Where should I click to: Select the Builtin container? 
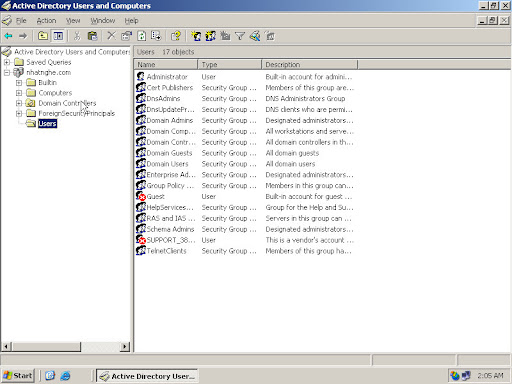pos(47,82)
